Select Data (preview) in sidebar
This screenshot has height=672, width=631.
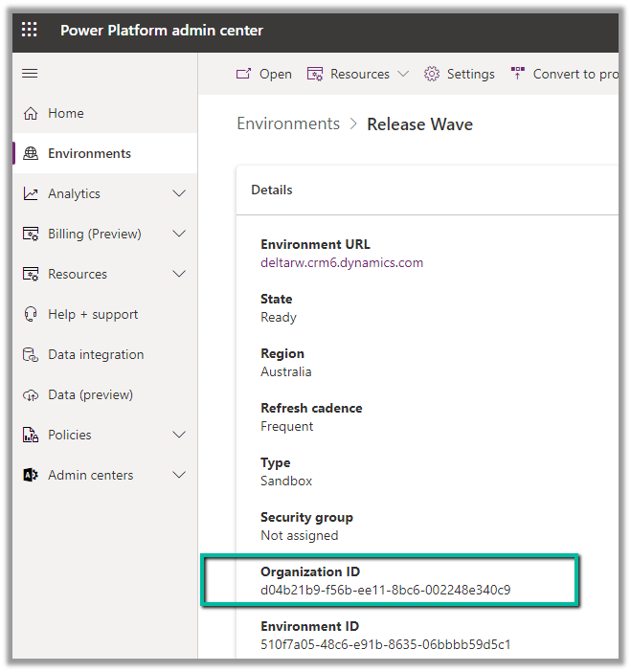[x=90, y=394]
